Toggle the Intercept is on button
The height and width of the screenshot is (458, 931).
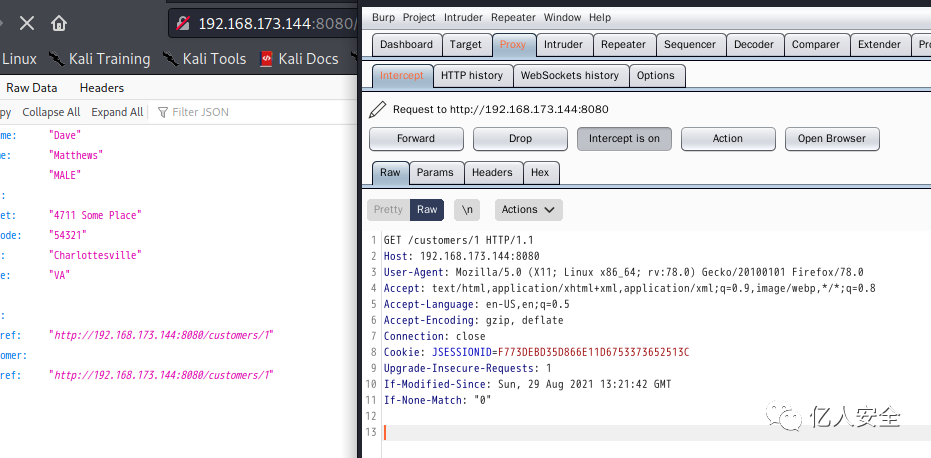(x=624, y=139)
